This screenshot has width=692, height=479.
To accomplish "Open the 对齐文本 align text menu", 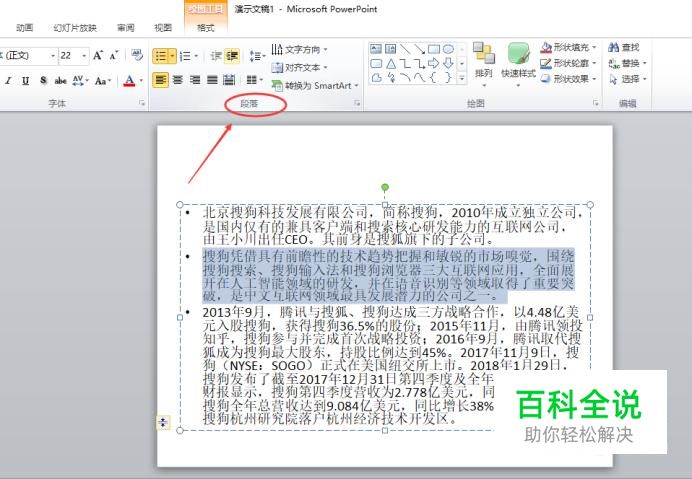I will [299, 68].
